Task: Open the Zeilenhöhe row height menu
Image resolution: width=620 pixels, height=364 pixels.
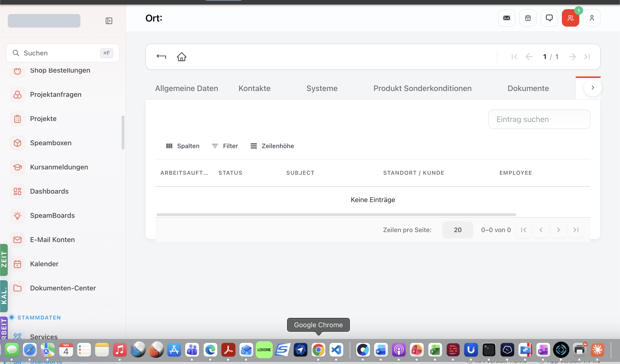Action: coord(272,146)
